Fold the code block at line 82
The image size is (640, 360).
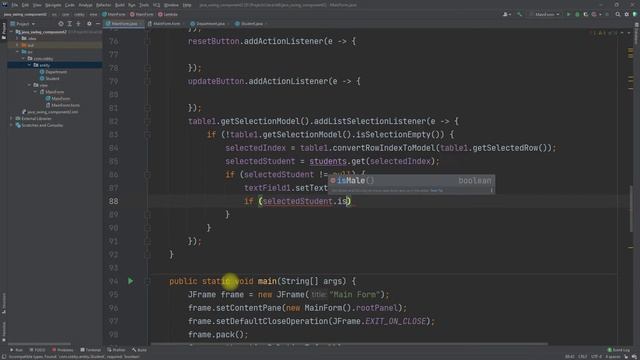(148, 121)
